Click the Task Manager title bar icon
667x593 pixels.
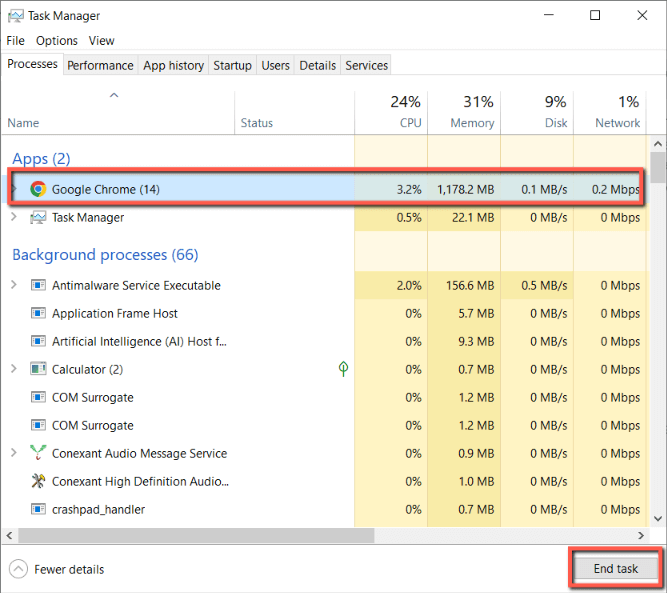pos(16,16)
